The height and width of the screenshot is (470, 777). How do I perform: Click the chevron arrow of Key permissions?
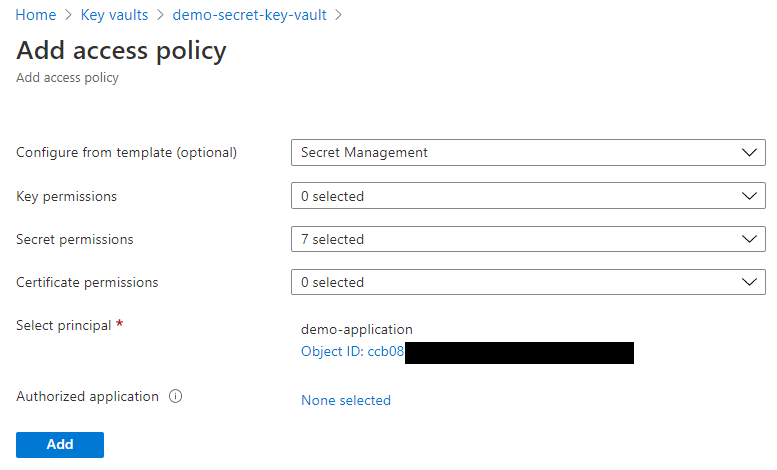pyautogui.click(x=750, y=196)
